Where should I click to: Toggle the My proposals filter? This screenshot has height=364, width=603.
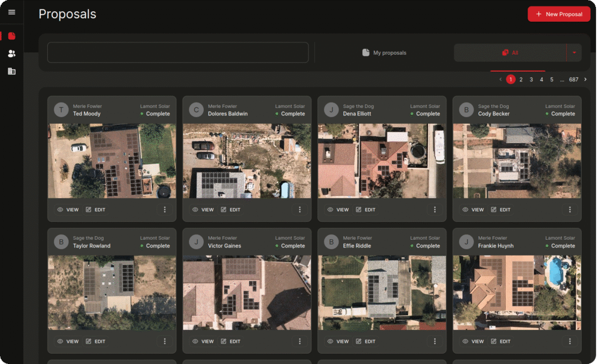[x=384, y=52]
